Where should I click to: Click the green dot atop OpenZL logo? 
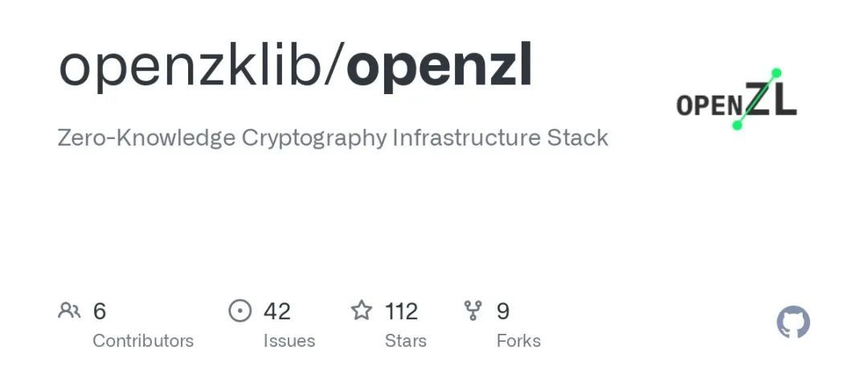point(776,73)
